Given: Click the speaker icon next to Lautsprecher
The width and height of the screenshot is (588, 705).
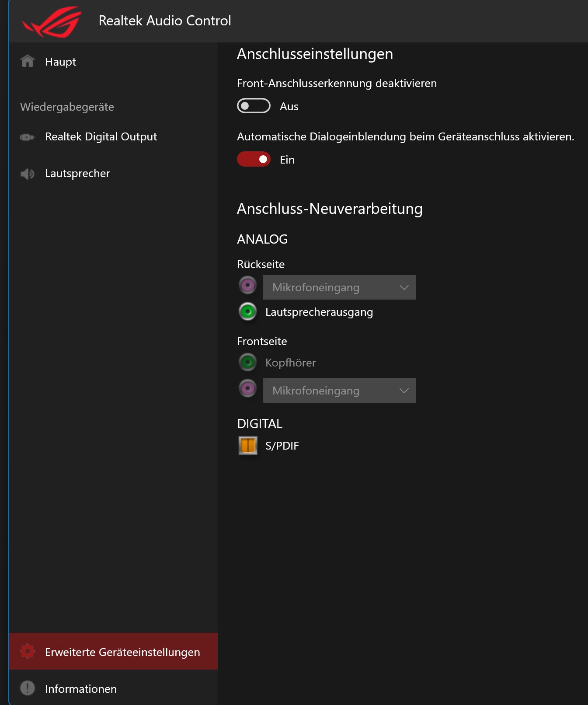Looking at the screenshot, I should [28, 174].
